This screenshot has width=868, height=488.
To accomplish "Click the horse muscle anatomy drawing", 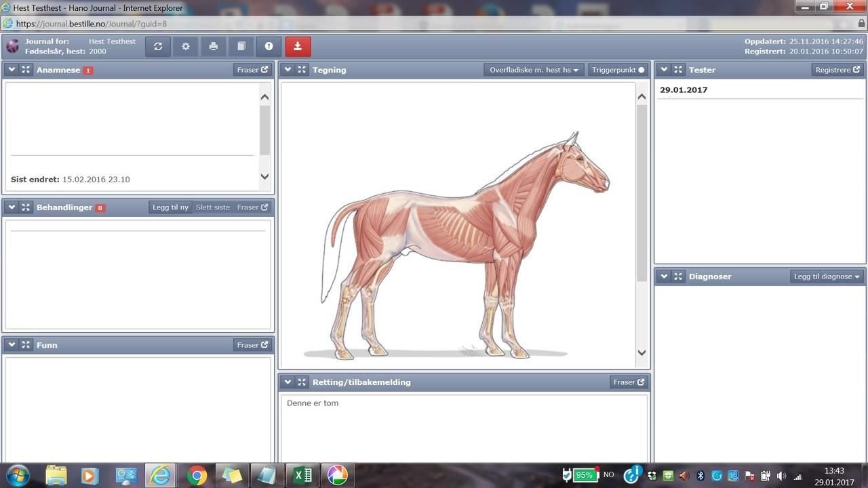I will [x=465, y=244].
